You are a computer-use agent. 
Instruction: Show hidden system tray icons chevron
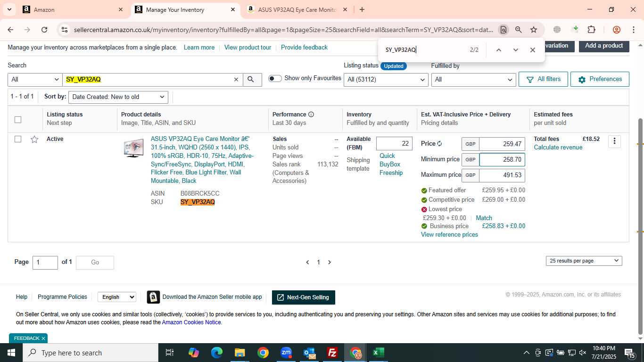[x=526, y=353]
